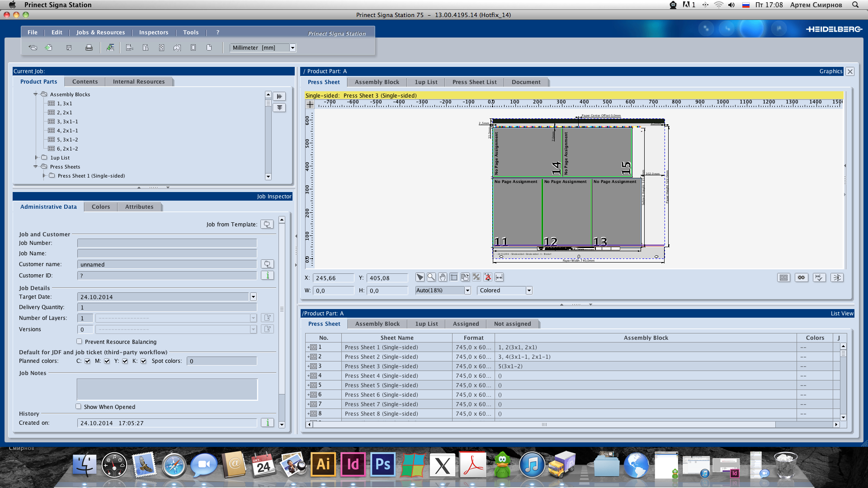Switch to the Colors tab in Job Inspector

(101, 207)
